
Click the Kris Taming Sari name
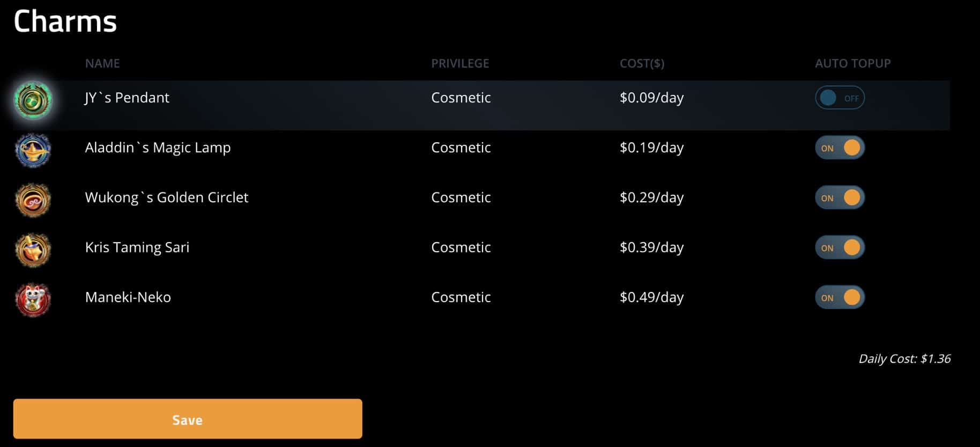(x=137, y=247)
